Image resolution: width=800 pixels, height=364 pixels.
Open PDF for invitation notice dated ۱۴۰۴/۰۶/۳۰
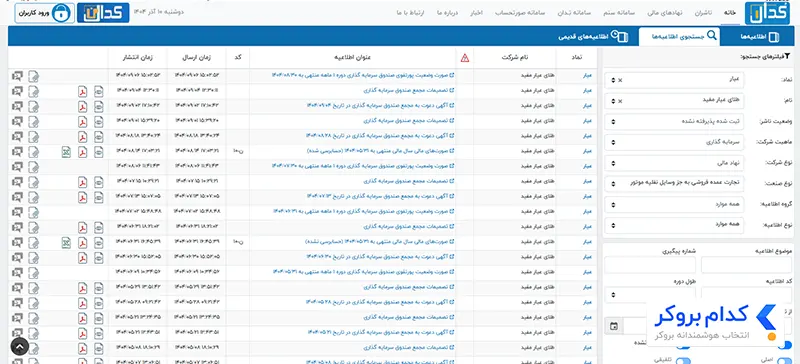pyautogui.click(x=82, y=258)
